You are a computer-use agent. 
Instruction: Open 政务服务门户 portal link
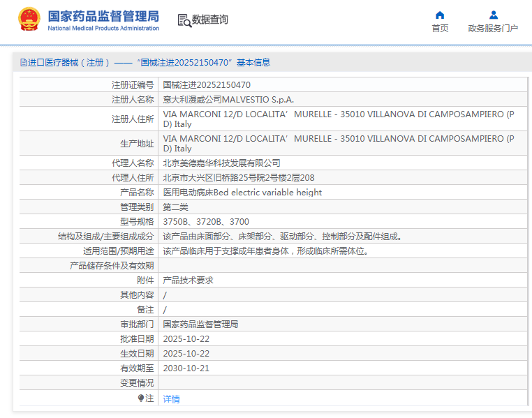pyautogui.click(x=493, y=28)
